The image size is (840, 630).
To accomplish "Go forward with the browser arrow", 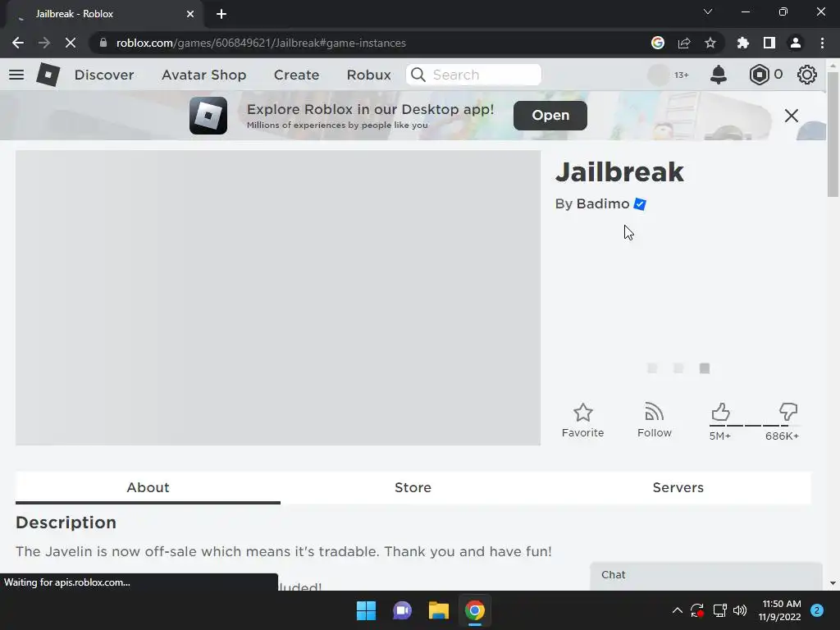I will [x=44, y=43].
